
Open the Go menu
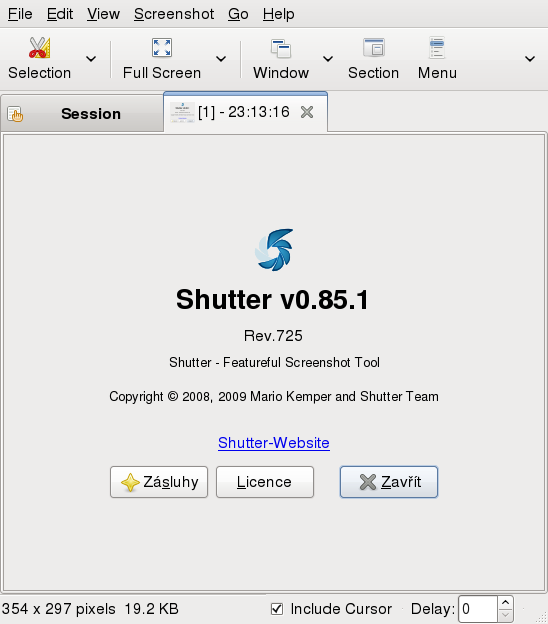(238, 14)
